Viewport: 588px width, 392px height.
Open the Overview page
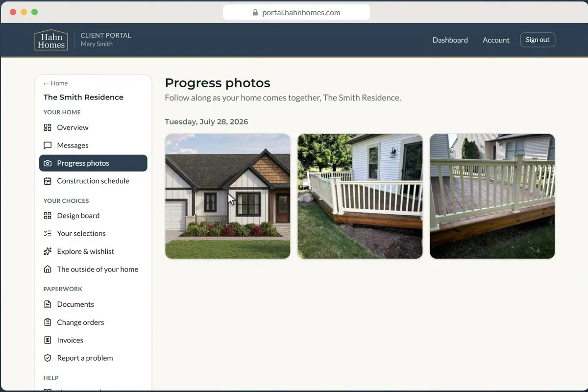coord(93,127)
